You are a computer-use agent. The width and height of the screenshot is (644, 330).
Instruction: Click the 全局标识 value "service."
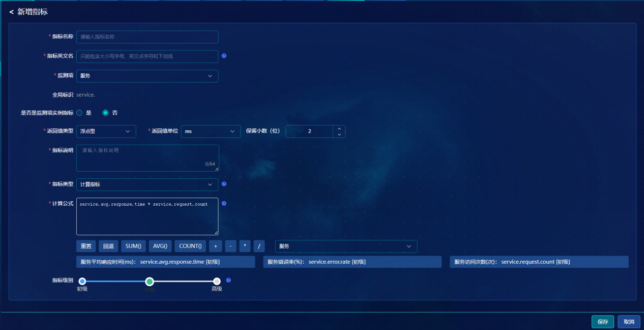click(85, 95)
